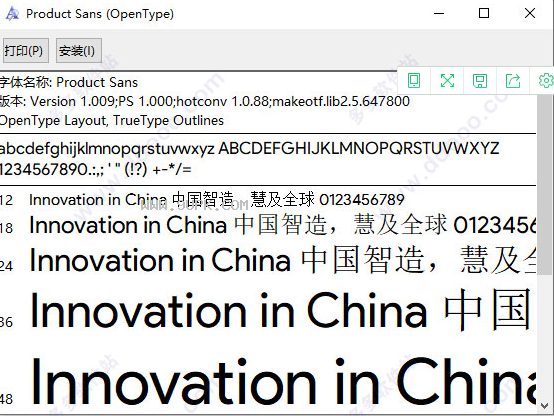Click the Install (安装) button
This screenshot has width=554, height=416.
pos(78,51)
